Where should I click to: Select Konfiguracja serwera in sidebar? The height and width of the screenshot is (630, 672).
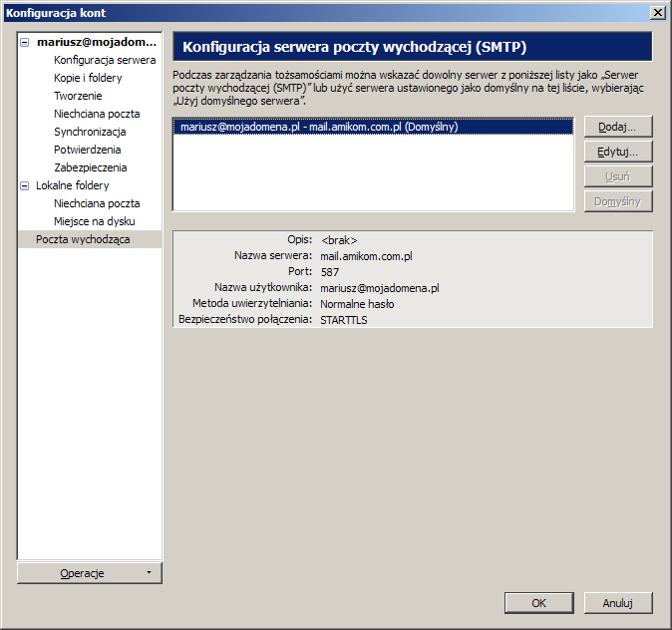[x=104, y=60]
